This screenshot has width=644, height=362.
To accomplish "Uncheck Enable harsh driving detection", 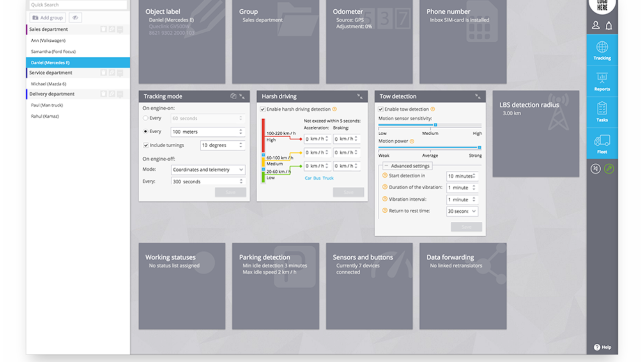I will pos(263,109).
